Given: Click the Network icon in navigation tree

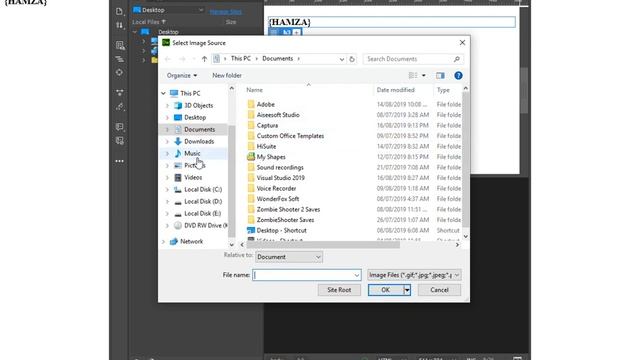Looking at the screenshot, I should (174, 242).
